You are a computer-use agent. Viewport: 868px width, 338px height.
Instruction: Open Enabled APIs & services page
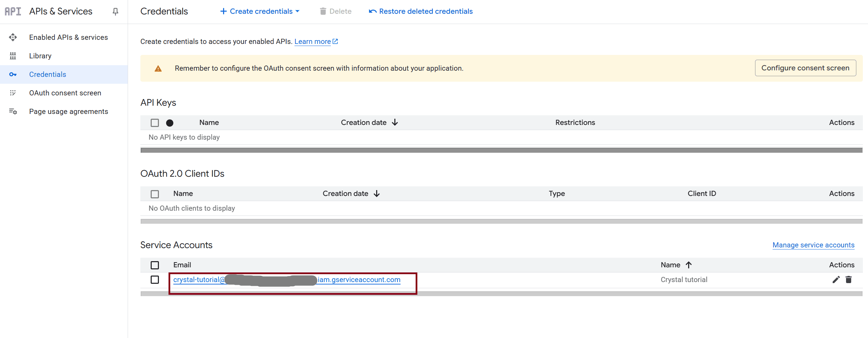tap(68, 37)
